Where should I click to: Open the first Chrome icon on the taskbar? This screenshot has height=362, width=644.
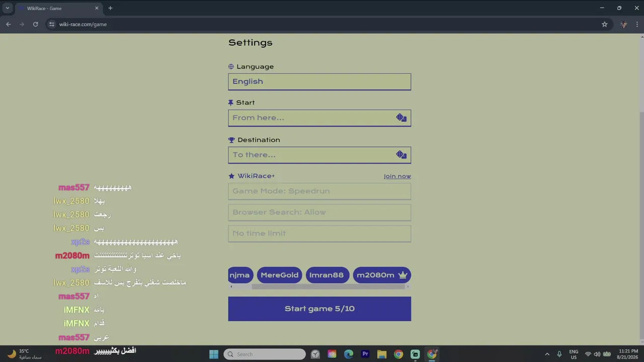tap(398, 354)
